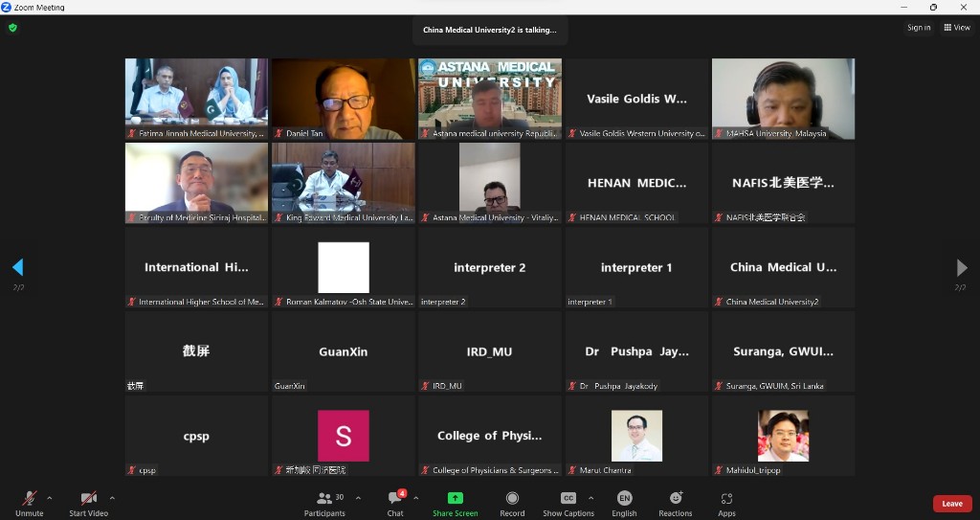Select MAHSA University Malaysia video tile

pyautogui.click(x=783, y=99)
